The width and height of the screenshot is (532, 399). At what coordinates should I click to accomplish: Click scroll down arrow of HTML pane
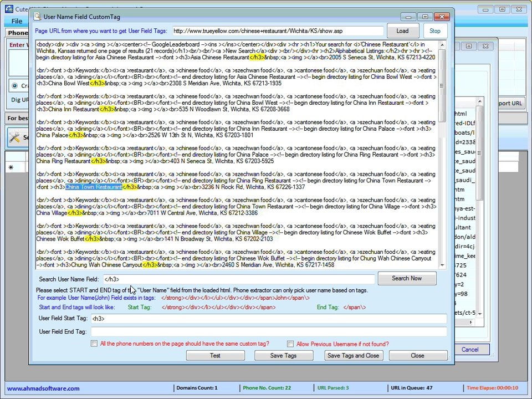tap(442, 265)
